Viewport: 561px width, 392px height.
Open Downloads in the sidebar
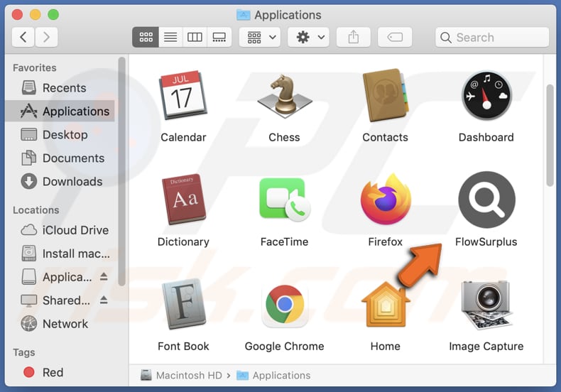[x=61, y=181]
